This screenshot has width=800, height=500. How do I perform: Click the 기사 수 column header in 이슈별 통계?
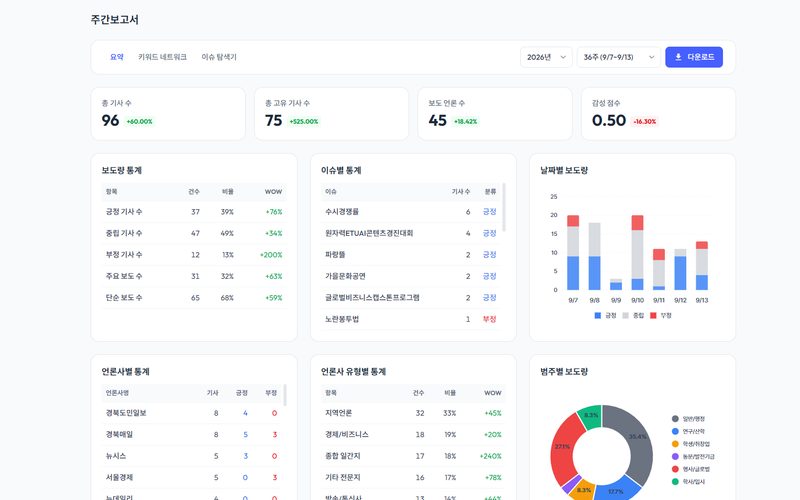pos(461,192)
